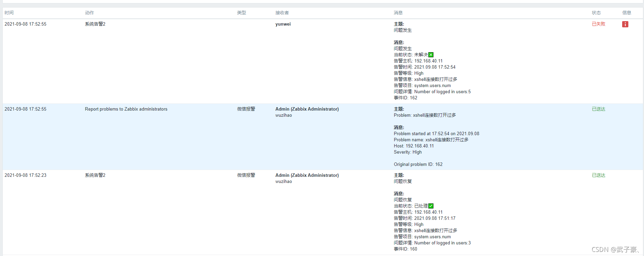Click text 告警时间: 2021.09.08 17:51:17
Viewport: 644px width, 256px height.
pos(425,218)
